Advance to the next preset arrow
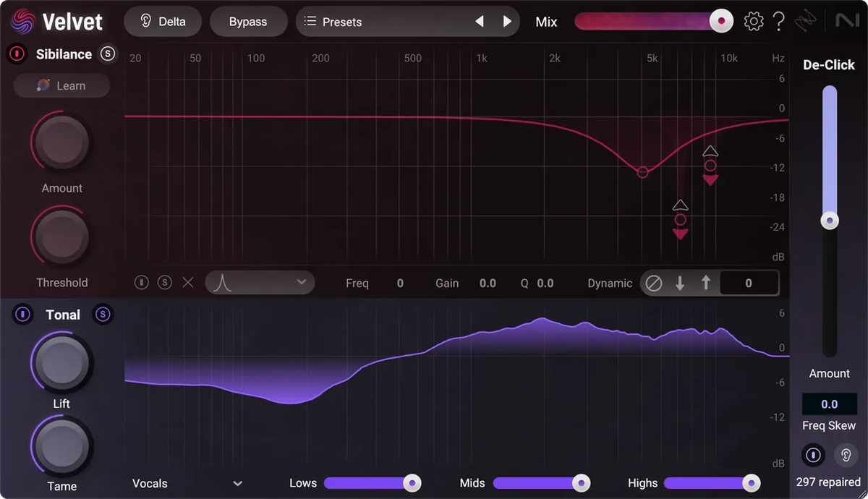This screenshot has height=499, width=868. (506, 21)
